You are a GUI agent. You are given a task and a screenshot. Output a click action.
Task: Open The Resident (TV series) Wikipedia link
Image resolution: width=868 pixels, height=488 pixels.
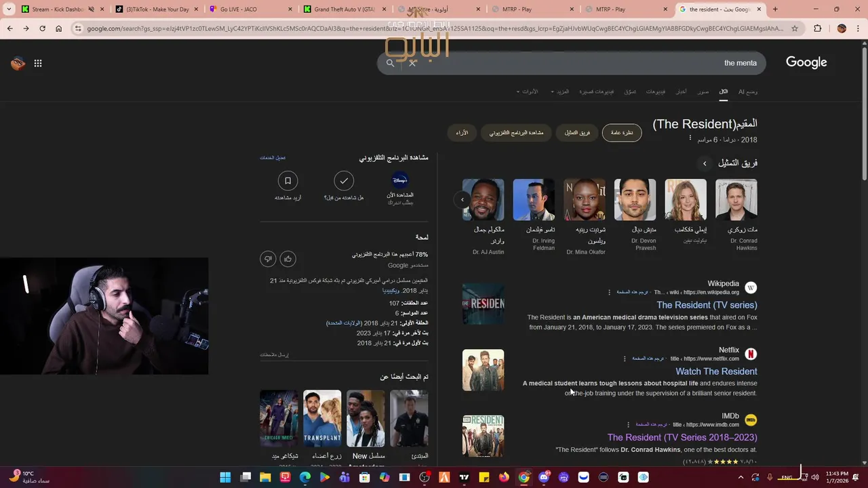point(707,305)
